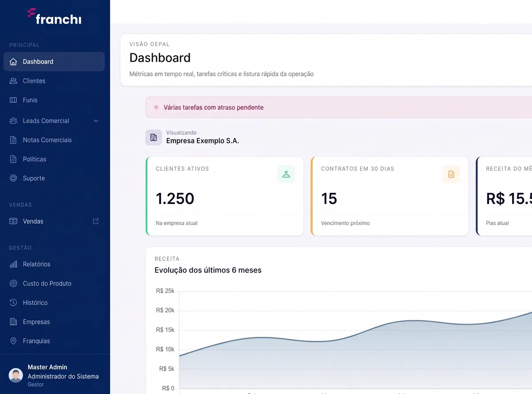Click the pink overdue tasks alert dot
The image size is (532, 394).
click(156, 107)
